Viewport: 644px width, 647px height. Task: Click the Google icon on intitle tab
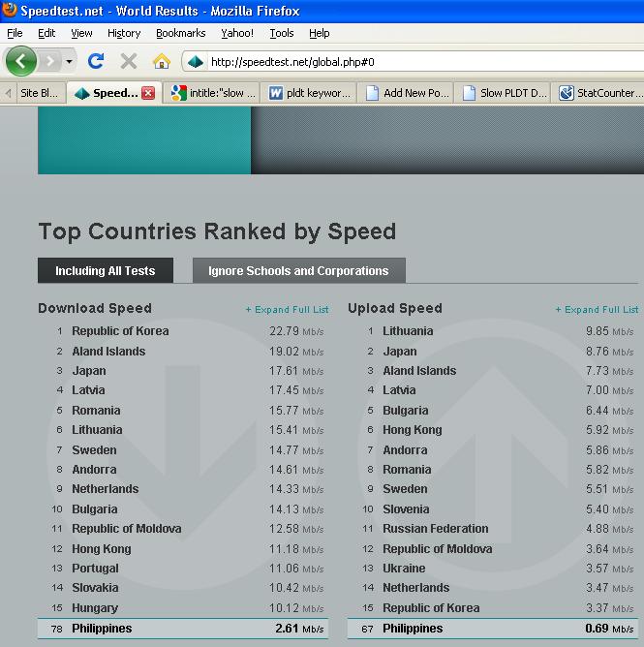(x=178, y=93)
